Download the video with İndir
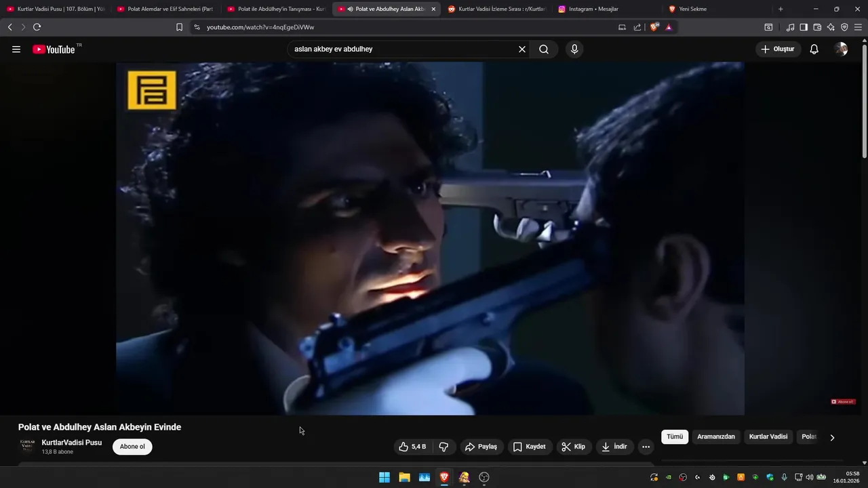Screen dimensions: 868x488 click(614, 447)
